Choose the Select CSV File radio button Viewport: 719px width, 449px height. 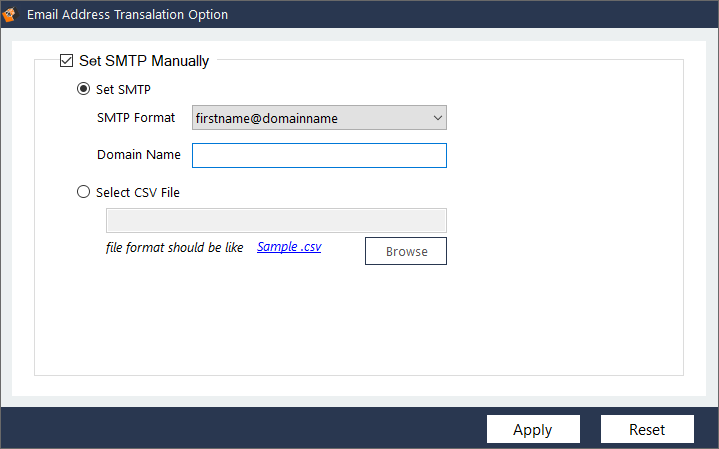[83, 192]
